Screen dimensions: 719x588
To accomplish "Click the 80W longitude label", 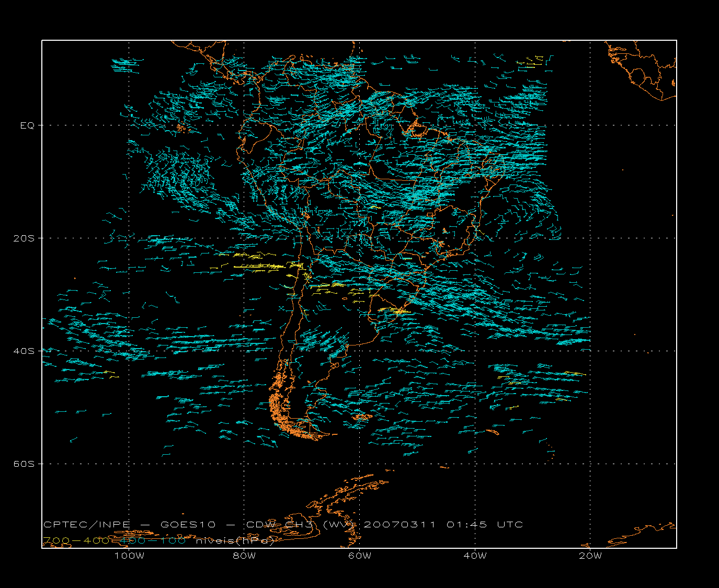I will point(244,556).
